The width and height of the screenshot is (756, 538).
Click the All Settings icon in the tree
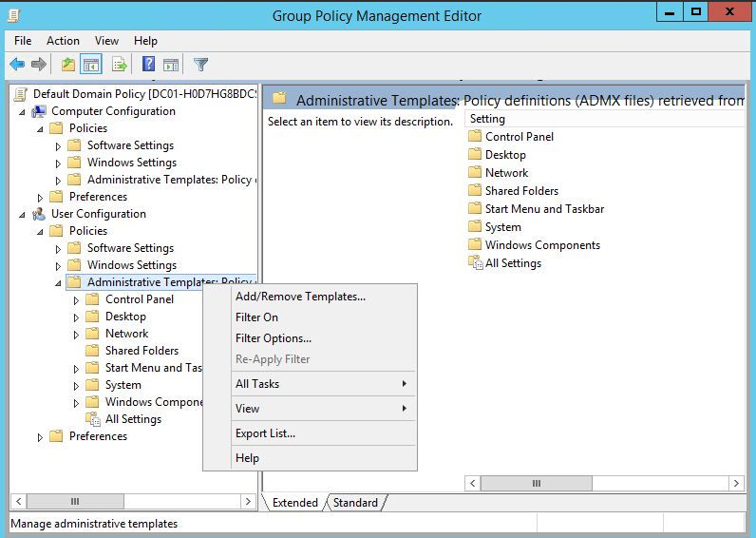pos(93,419)
